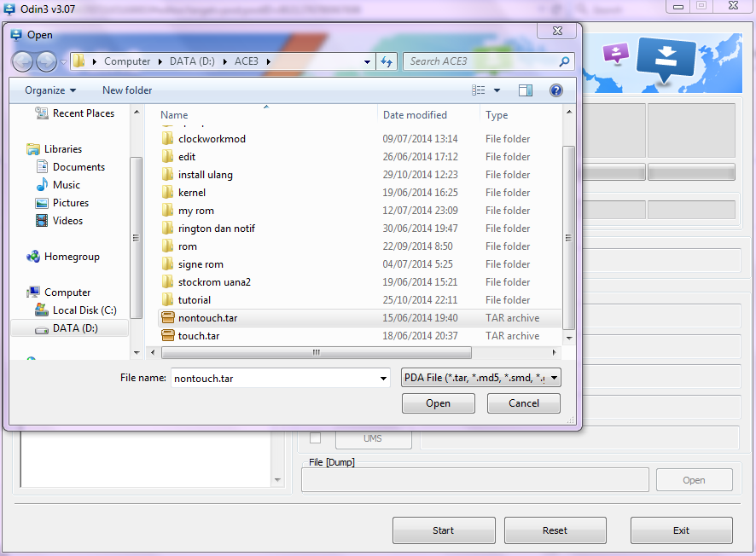Click Cancel in the Open dialog
The image size is (756, 556).
point(524,403)
